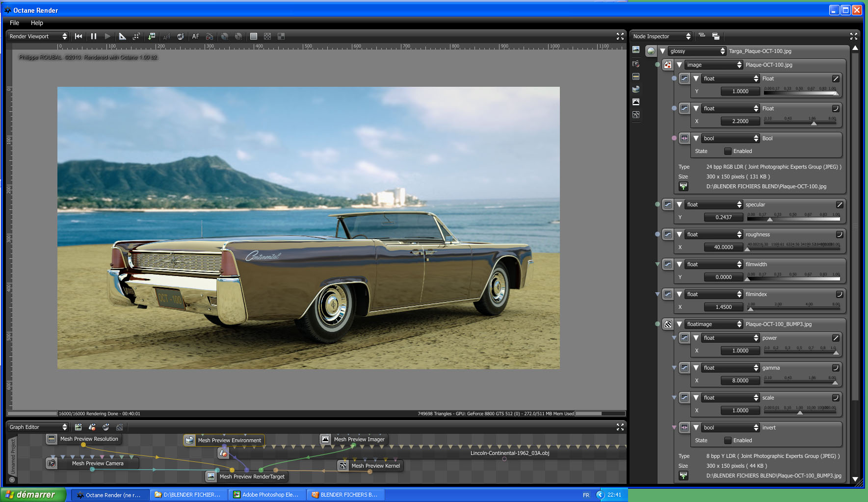Load file for Plaque-OCT-100_BUMP3.jpg image
Image resolution: width=868 pixels, height=502 pixels.
tap(684, 476)
